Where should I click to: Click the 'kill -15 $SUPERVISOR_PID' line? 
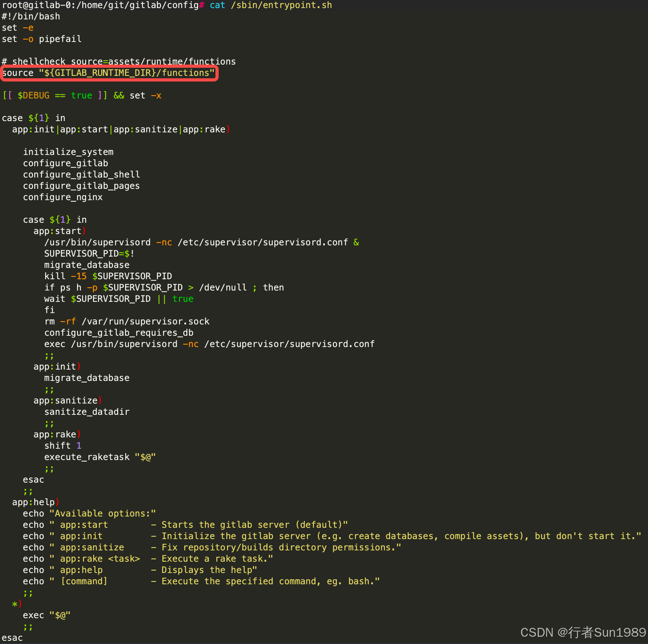[x=108, y=276]
